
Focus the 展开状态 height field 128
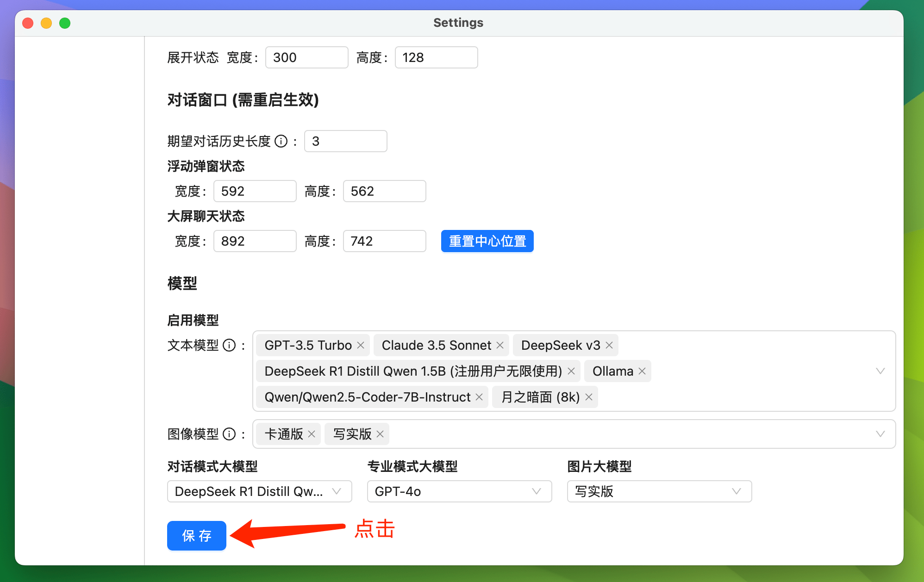[x=437, y=57]
